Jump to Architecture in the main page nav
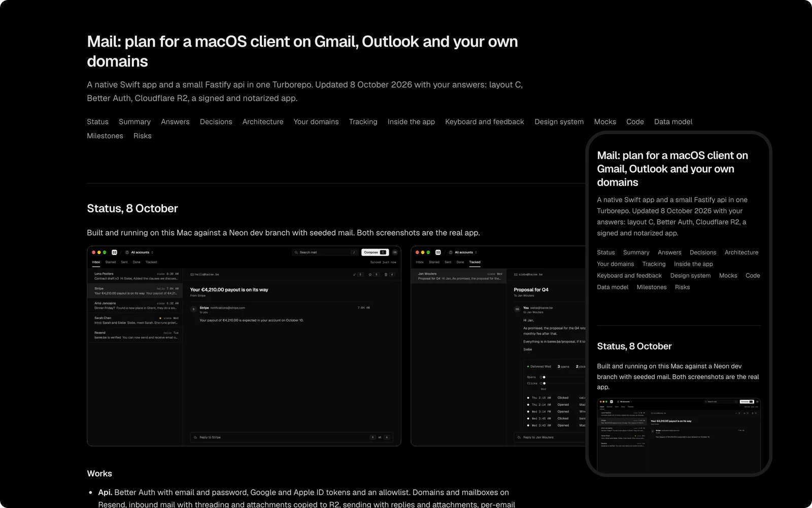 (x=263, y=122)
